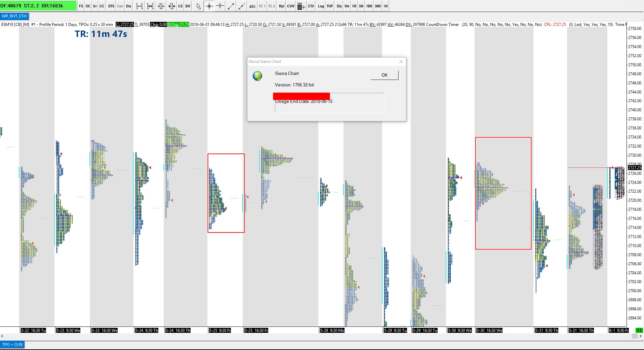The width and height of the screenshot is (644, 350).
Task: Click the CVW toolbar button
Action: (x=291, y=6)
